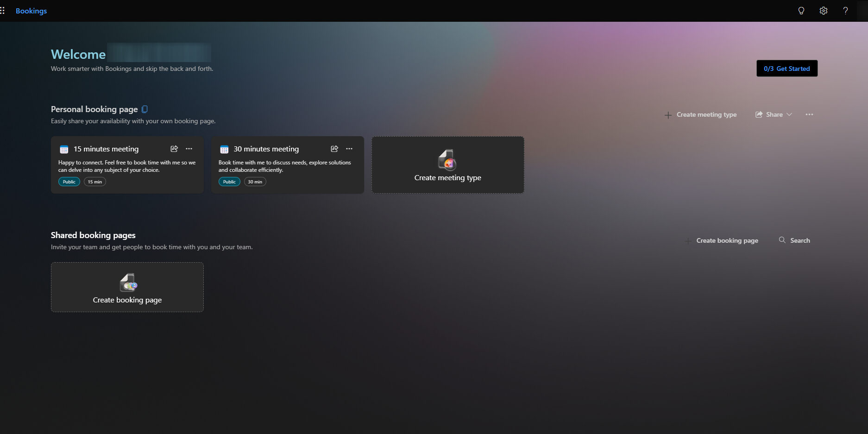Share the 15 minutes meeting

(x=174, y=149)
